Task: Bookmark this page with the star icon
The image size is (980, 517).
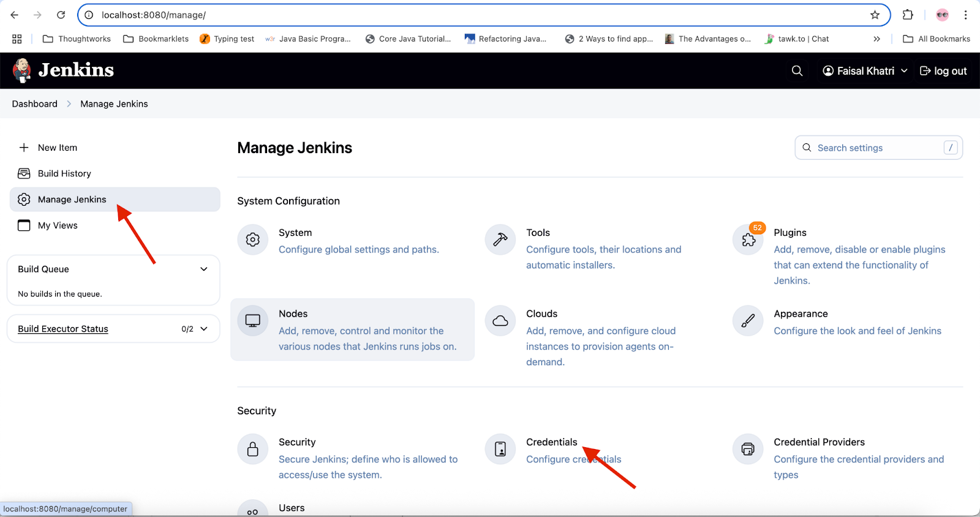Action: tap(875, 15)
